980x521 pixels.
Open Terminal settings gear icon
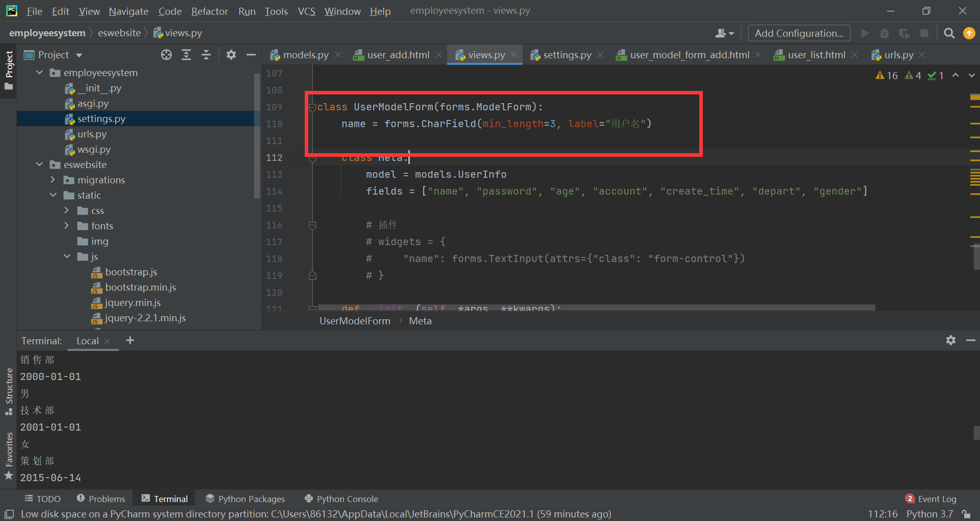[x=950, y=340]
